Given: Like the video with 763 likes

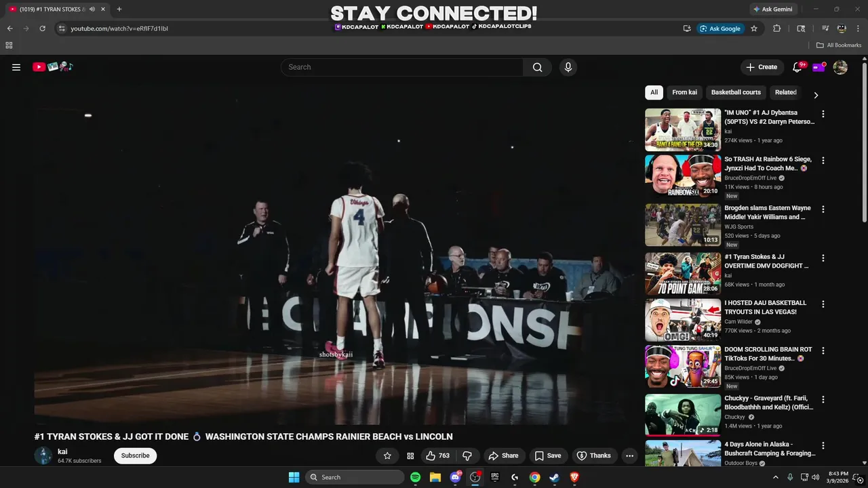Looking at the screenshot, I should click(x=437, y=456).
